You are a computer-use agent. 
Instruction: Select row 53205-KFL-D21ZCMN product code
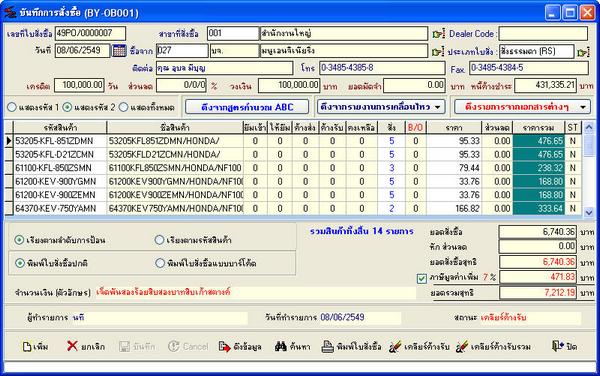(x=60, y=155)
